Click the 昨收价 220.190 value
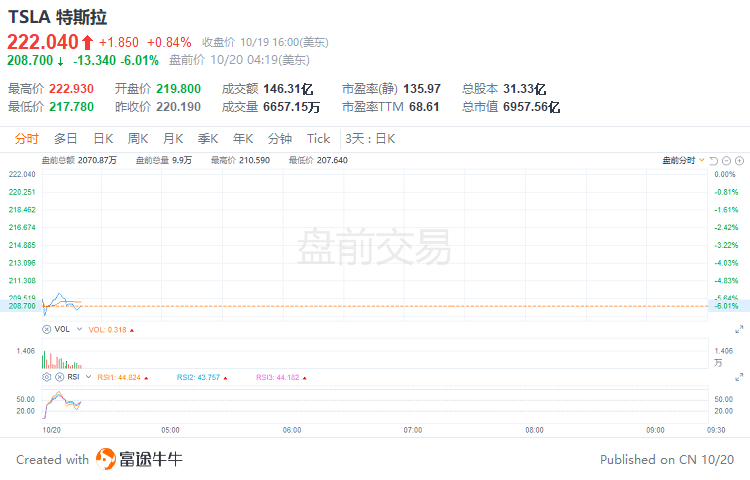 [178, 107]
